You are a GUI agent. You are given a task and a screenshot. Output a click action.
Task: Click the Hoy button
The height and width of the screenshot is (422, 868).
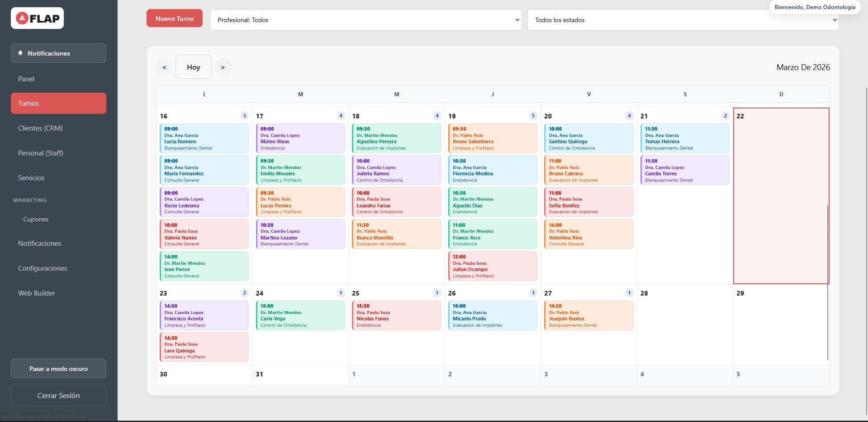[x=194, y=67]
